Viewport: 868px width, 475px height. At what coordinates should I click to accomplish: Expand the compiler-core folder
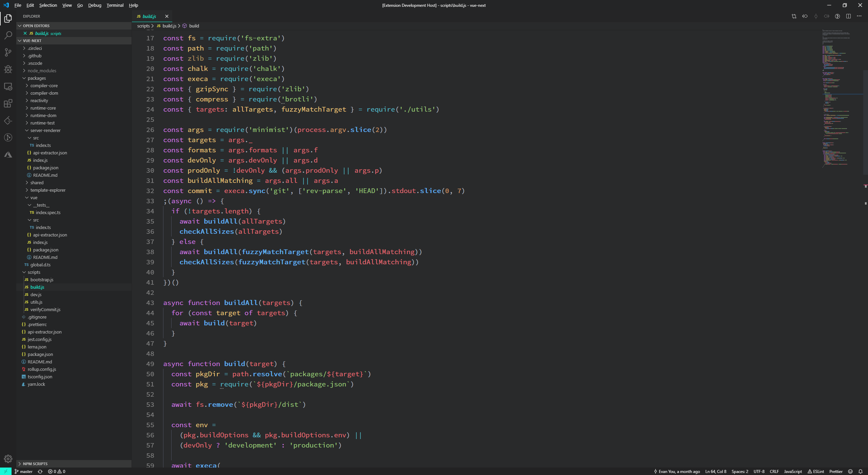44,85
